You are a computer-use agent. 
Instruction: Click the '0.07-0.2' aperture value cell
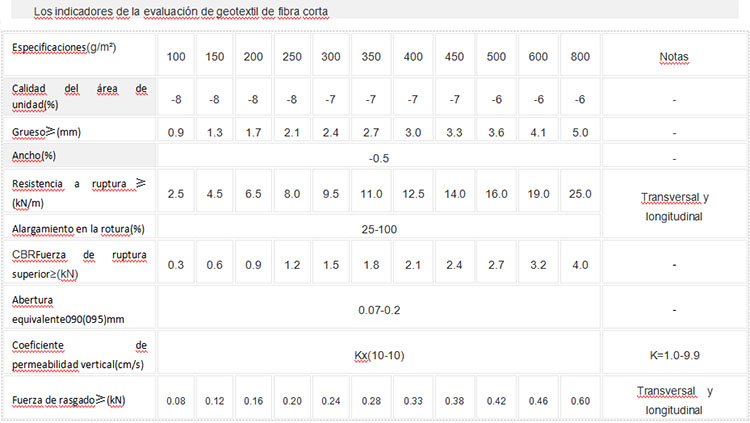point(378,309)
